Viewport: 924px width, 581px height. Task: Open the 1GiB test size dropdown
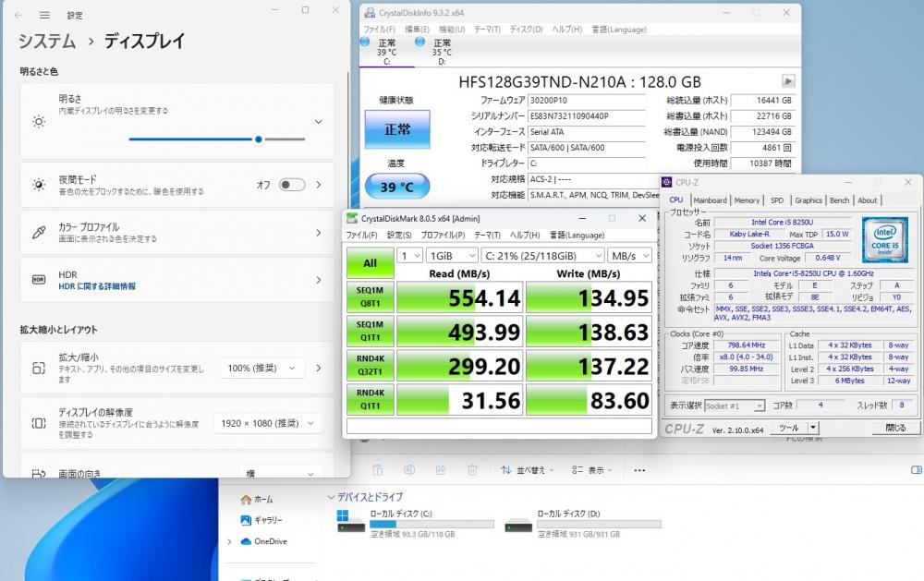[x=452, y=256]
